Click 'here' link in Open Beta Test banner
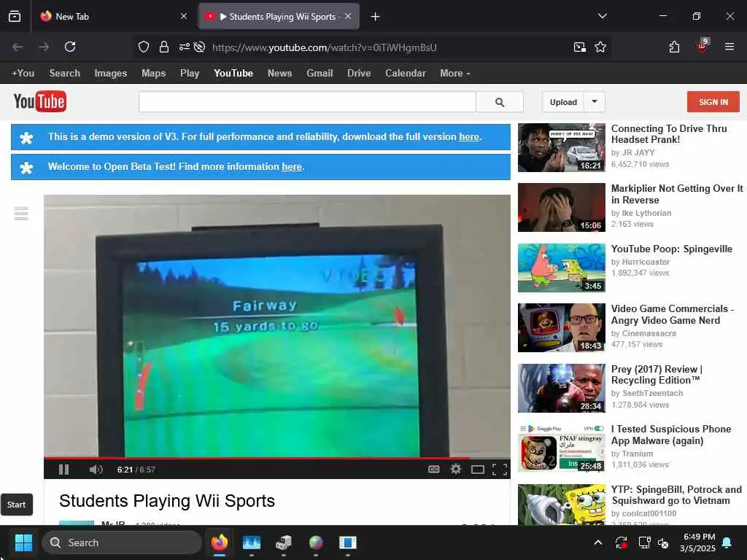The height and width of the screenshot is (560, 747). tap(292, 167)
